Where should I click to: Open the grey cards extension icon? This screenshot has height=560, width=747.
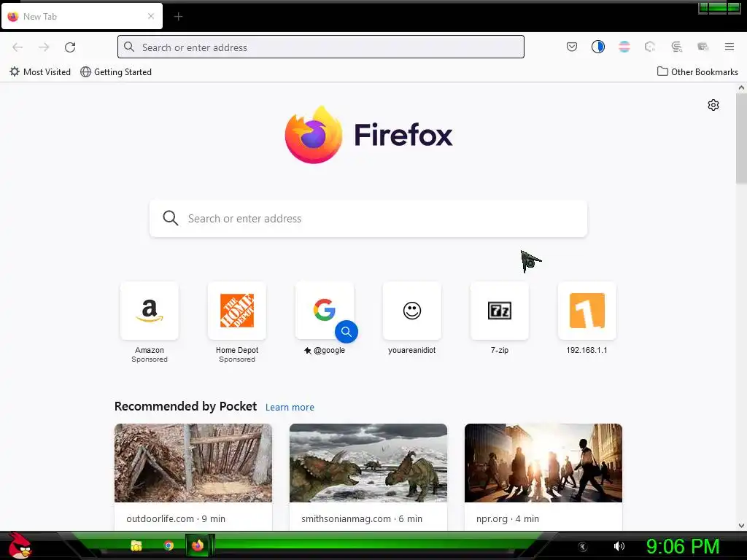(703, 47)
